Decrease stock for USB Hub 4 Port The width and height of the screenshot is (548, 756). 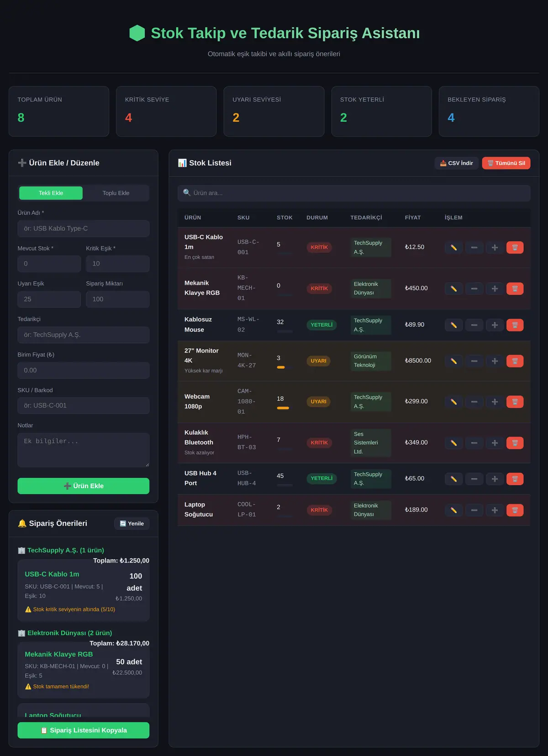tap(474, 479)
